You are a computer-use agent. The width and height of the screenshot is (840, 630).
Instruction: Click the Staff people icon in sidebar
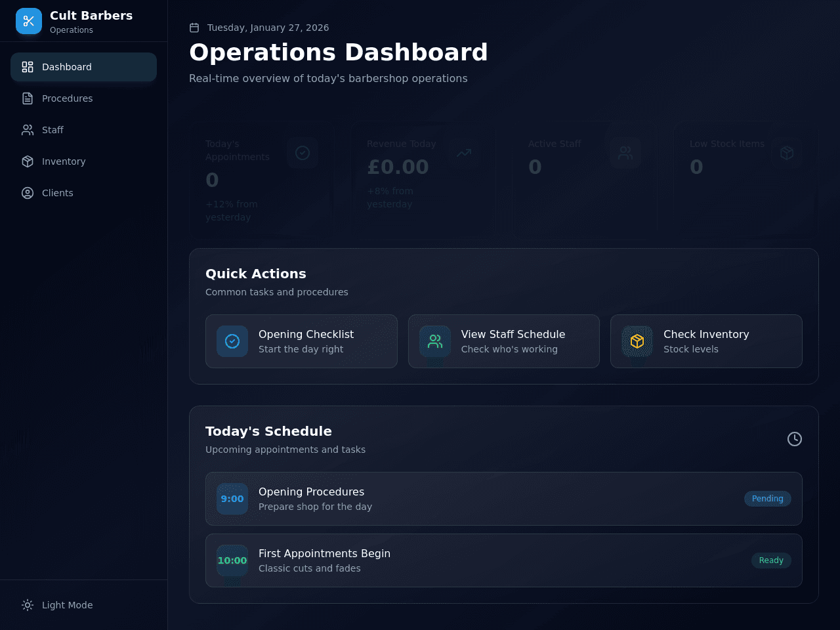tap(28, 130)
